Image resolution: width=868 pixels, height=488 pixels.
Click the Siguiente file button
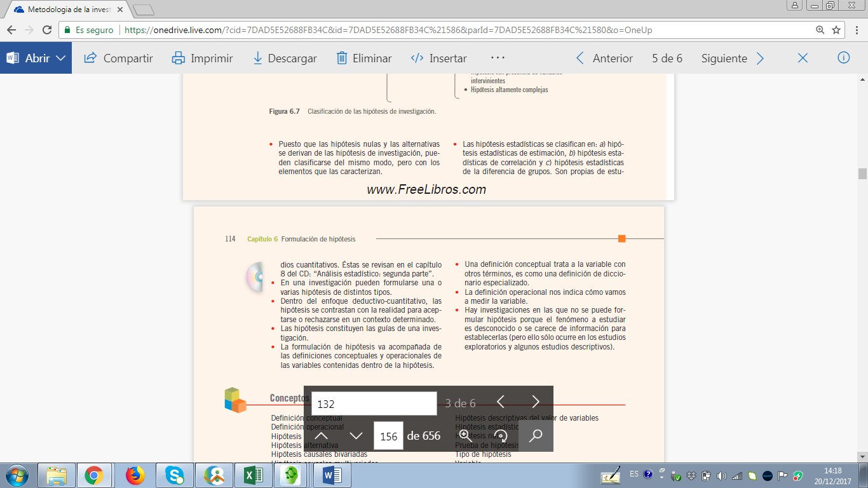tap(732, 58)
